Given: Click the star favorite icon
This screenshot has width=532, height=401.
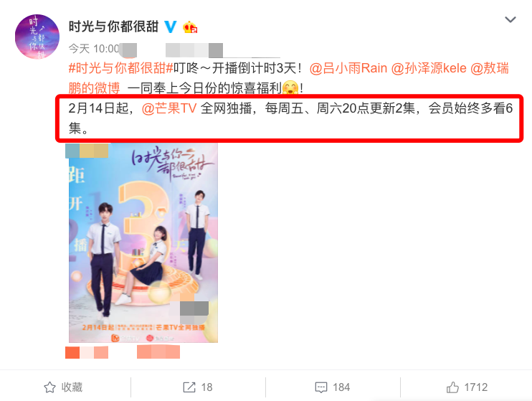Looking at the screenshot, I should tap(50, 387).
